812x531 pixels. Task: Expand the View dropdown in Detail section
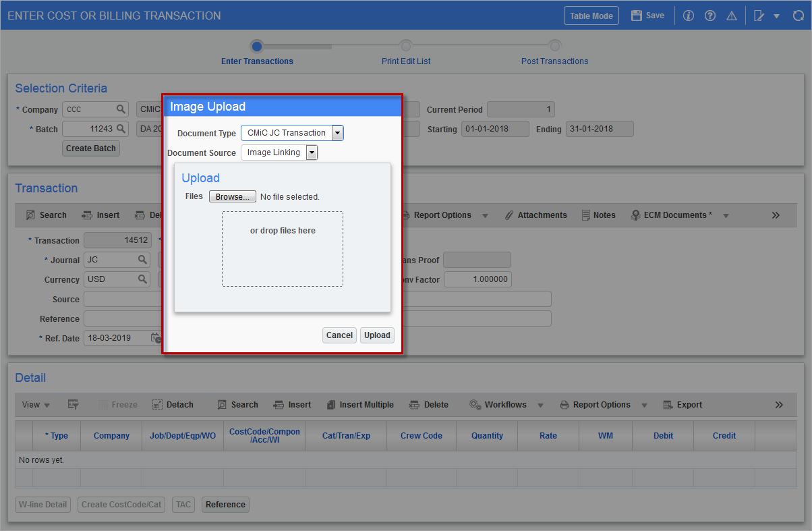pyautogui.click(x=36, y=405)
